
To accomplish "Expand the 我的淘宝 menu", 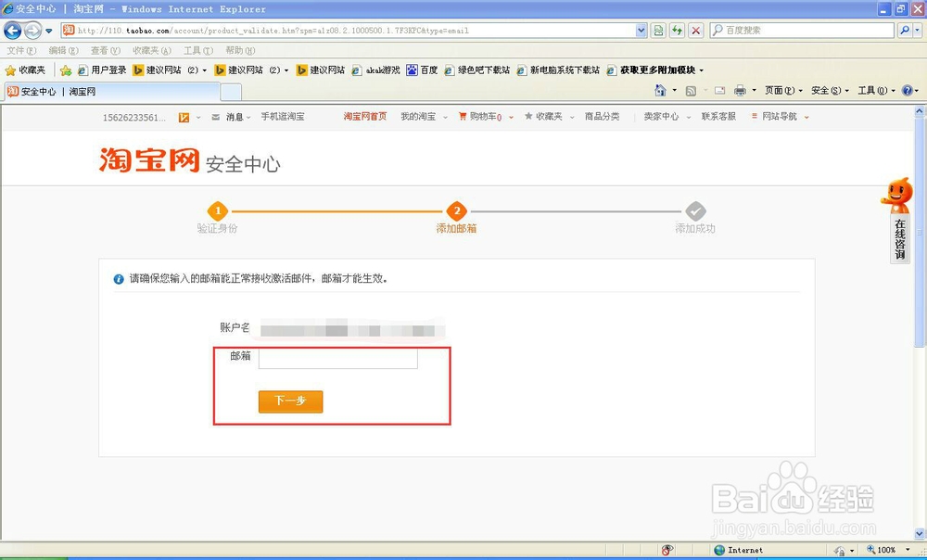I will [x=424, y=117].
